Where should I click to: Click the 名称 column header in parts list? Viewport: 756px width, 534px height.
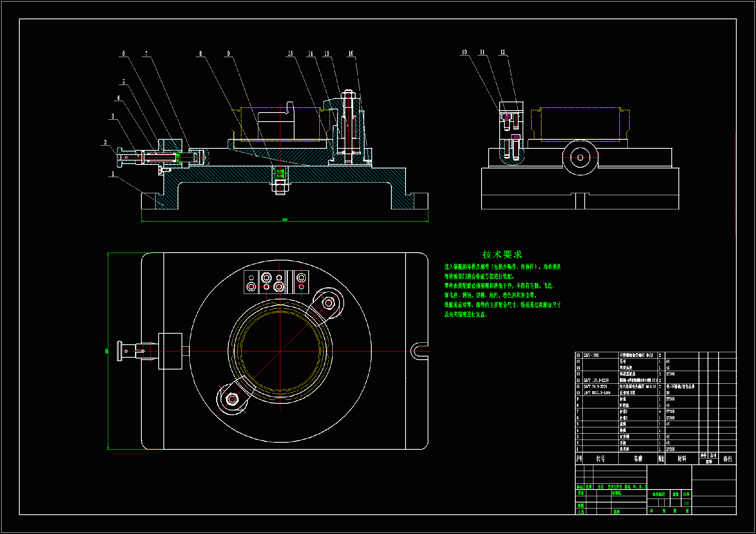pos(638,458)
